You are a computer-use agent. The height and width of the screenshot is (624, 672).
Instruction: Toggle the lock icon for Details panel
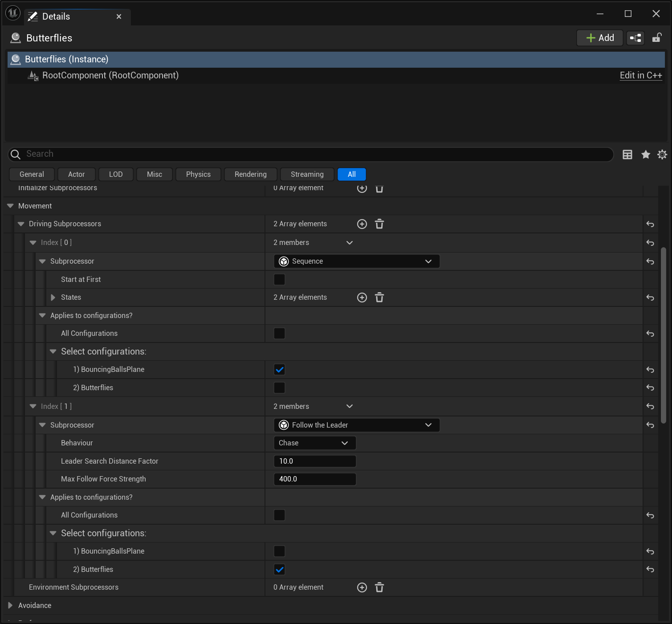656,38
